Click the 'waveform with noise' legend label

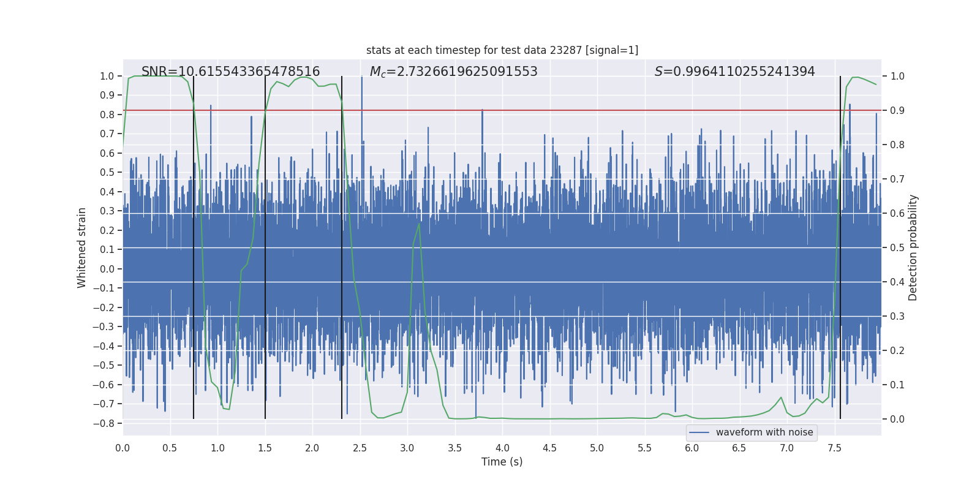(764, 432)
